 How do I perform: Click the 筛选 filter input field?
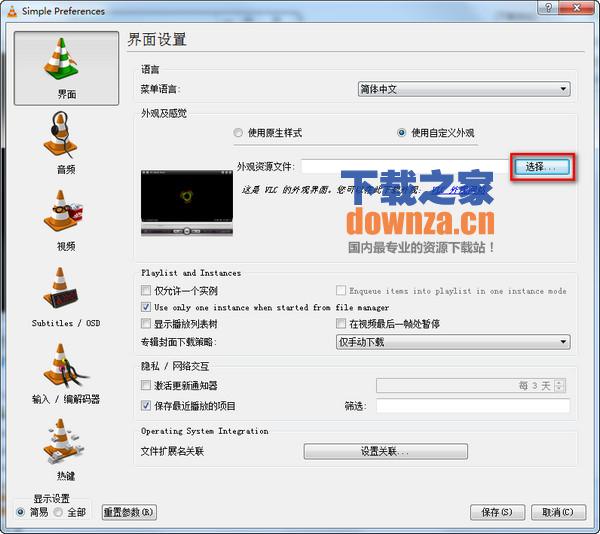(473, 405)
